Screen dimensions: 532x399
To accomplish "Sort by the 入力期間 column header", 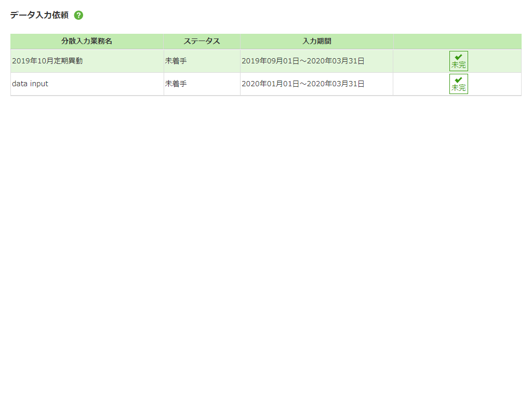I will (316, 41).
